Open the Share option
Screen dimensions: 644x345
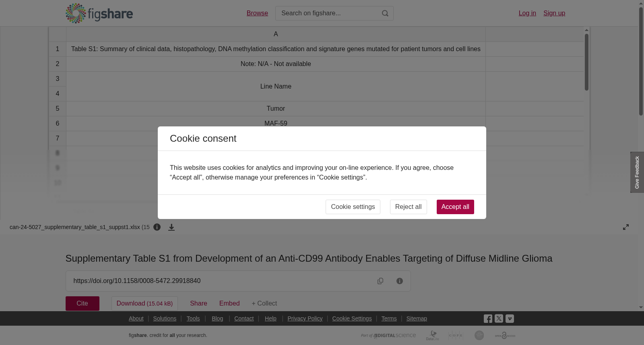coord(198,304)
